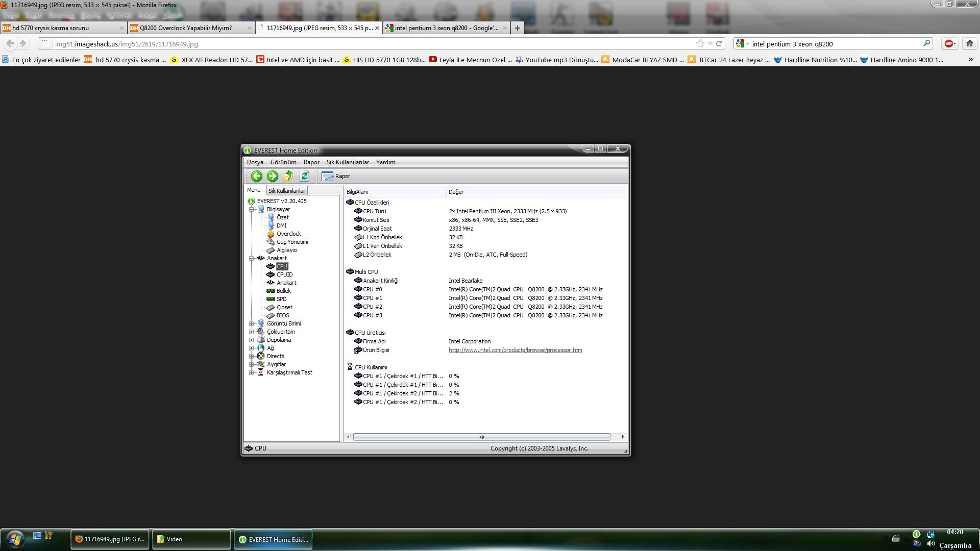The height and width of the screenshot is (551, 980).
Task: Open 'En çok ziyaret edilenler' bookmark
Action: point(41,60)
